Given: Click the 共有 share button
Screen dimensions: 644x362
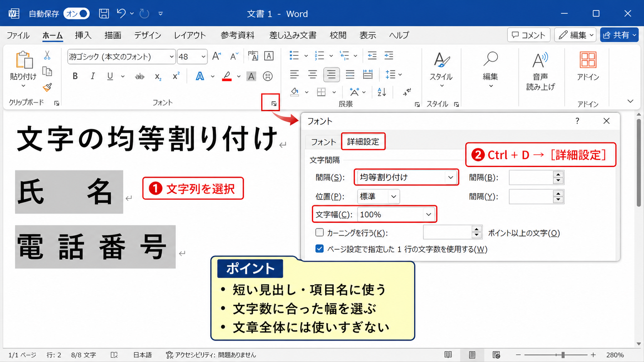Looking at the screenshot, I should [619, 35].
